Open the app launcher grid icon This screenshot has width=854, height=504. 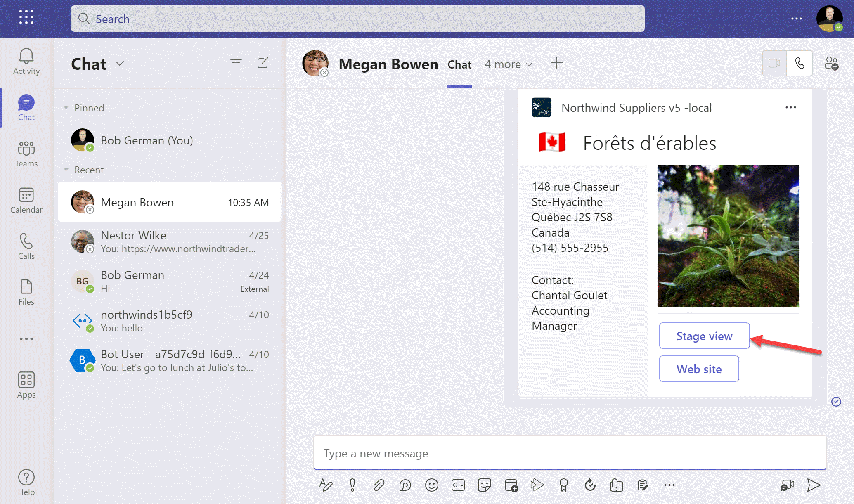coord(26,17)
